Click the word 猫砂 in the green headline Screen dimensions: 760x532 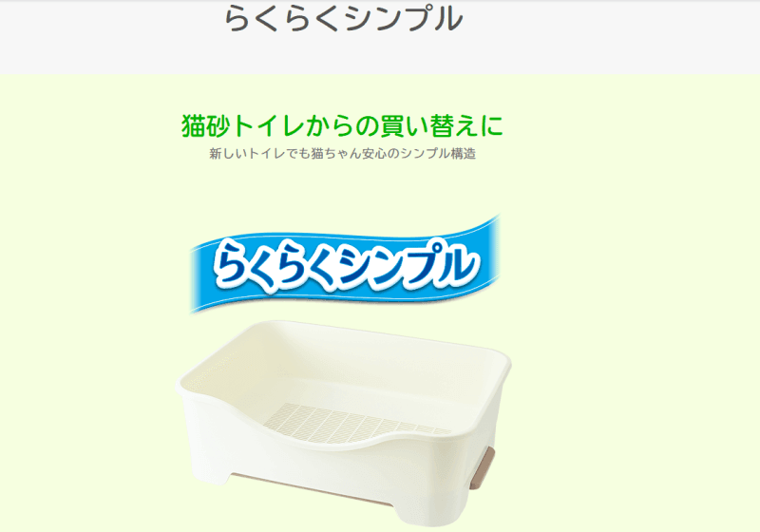pos(206,126)
